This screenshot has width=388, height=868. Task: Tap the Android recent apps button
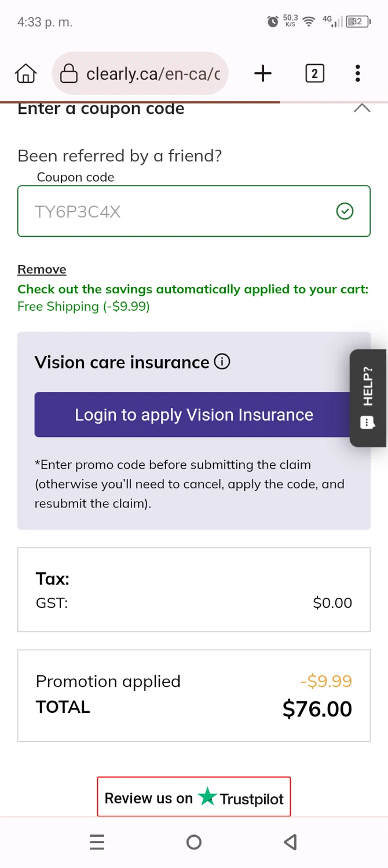pos(97,842)
